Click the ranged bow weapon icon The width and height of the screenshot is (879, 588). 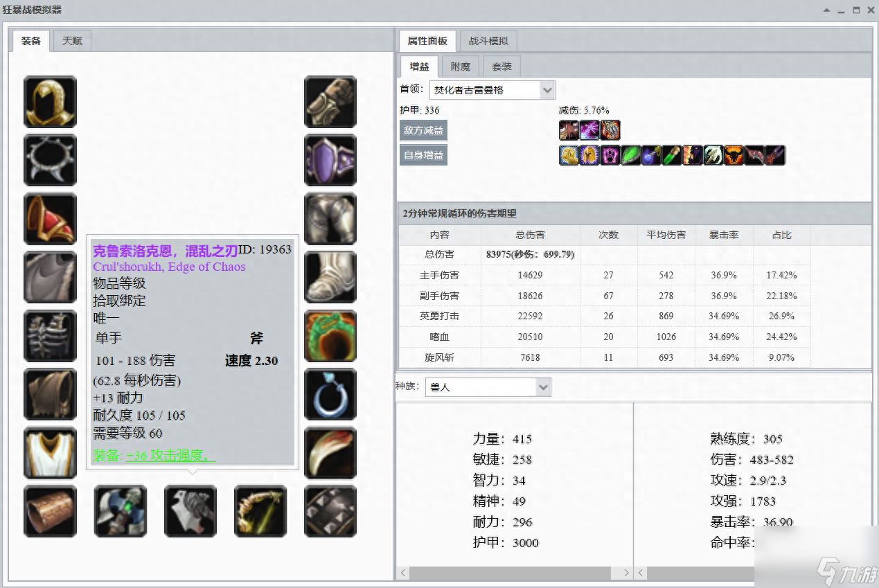[260, 511]
